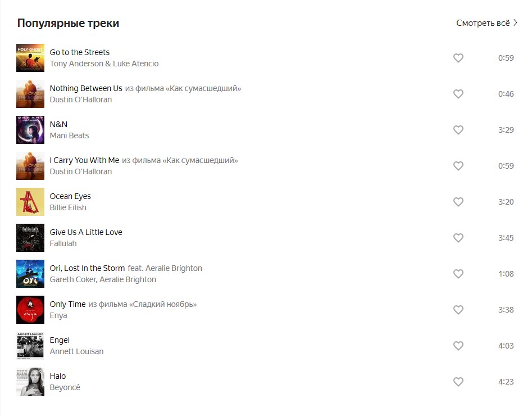Click the Only Time track title
Screen dimensions: 532x416
pyautogui.click(x=67, y=304)
